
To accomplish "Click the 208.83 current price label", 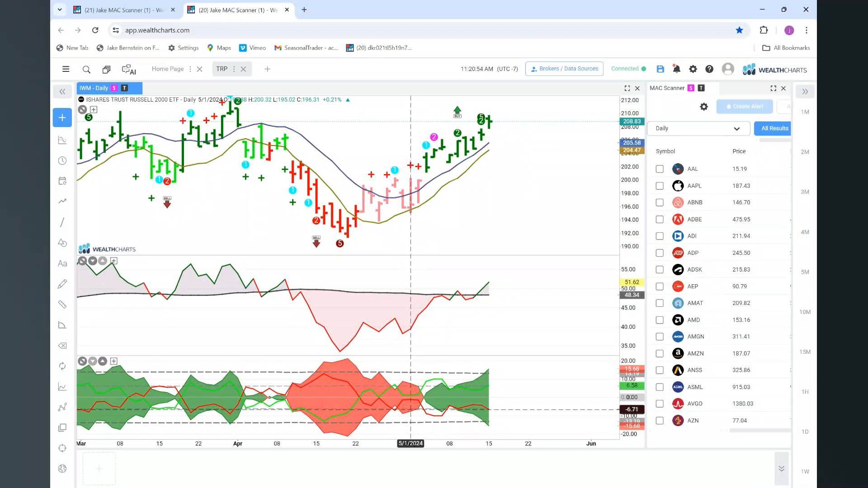I will [x=632, y=122].
